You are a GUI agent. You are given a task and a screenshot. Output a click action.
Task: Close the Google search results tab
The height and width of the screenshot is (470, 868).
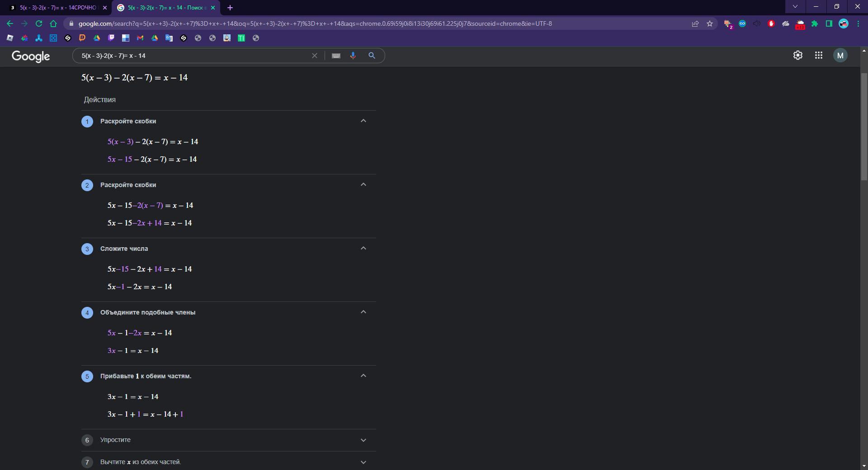click(213, 8)
